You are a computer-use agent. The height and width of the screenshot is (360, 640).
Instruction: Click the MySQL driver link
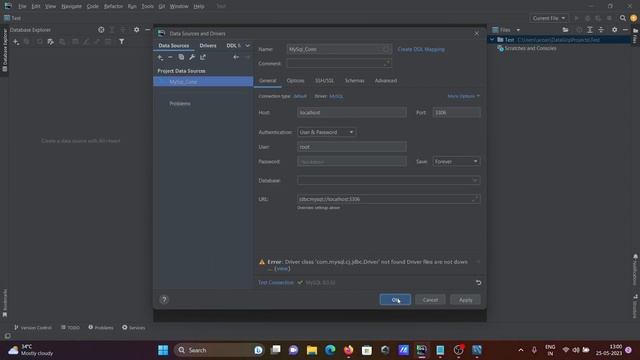336,96
